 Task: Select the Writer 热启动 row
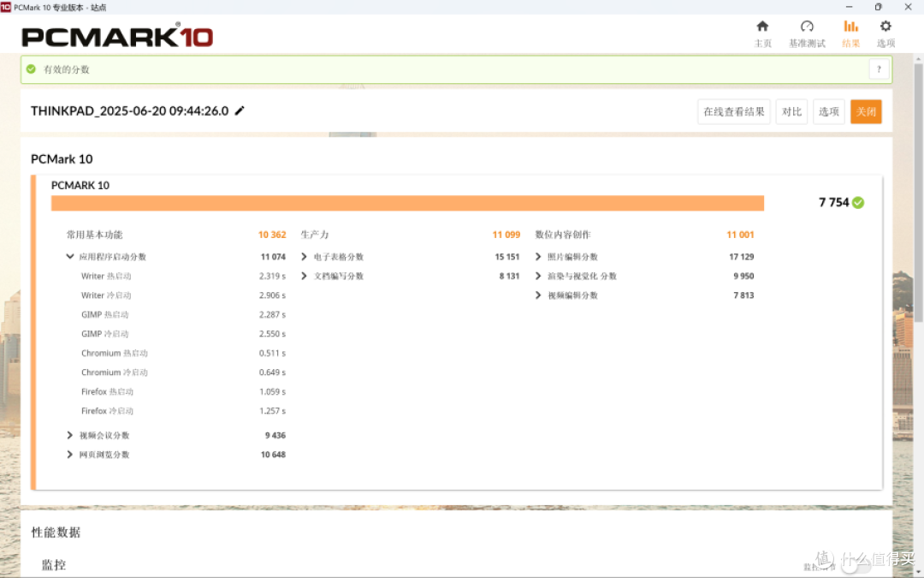tap(183, 276)
